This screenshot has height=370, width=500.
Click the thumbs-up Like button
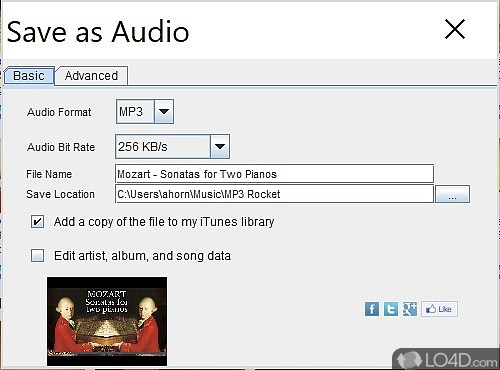(x=439, y=309)
